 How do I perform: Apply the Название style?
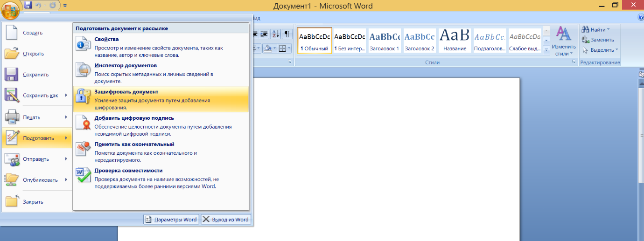coord(455,40)
